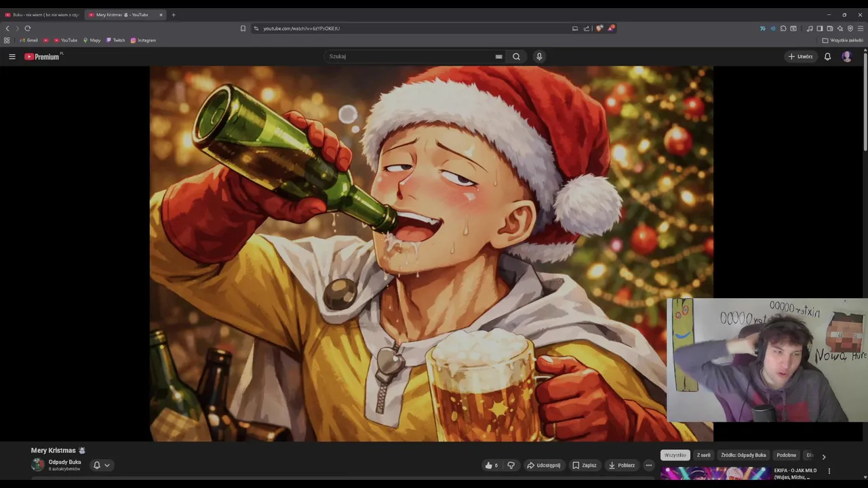Select the Podobne filter chip

pos(787,455)
